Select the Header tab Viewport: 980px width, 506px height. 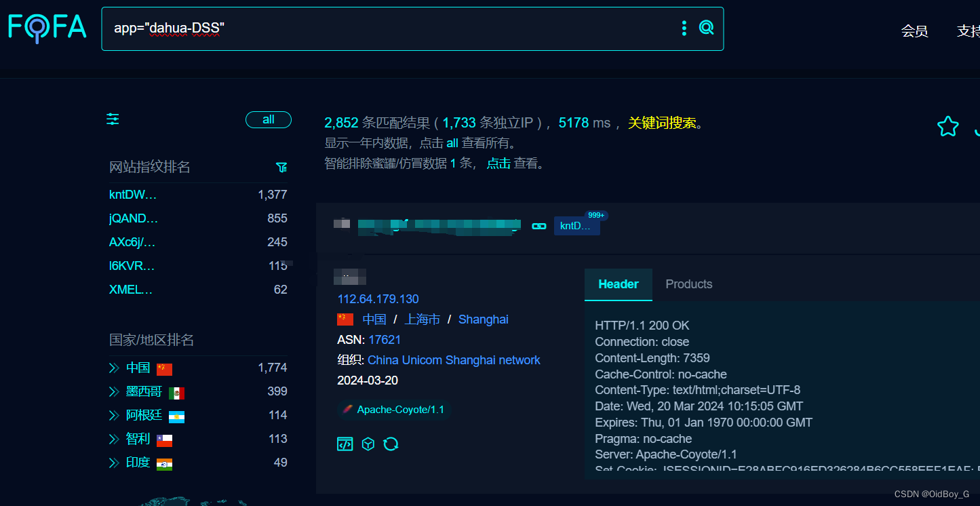tap(618, 284)
